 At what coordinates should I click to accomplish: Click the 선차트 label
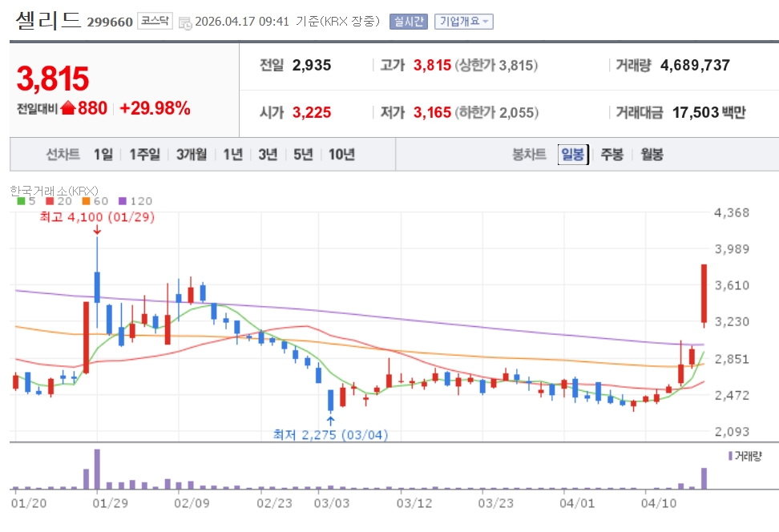[63, 155]
